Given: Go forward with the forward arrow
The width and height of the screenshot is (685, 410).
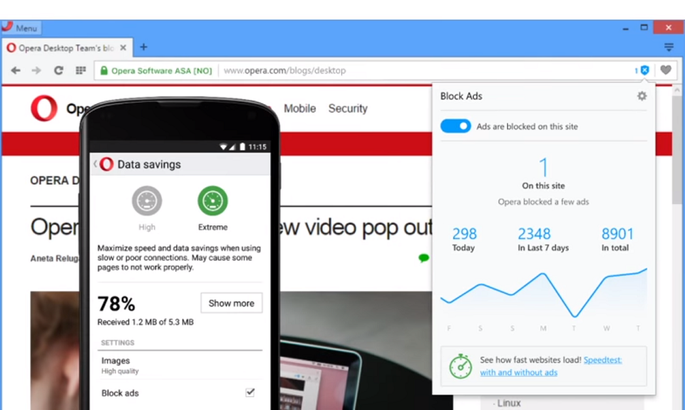Looking at the screenshot, I should [x=36, y=70].
